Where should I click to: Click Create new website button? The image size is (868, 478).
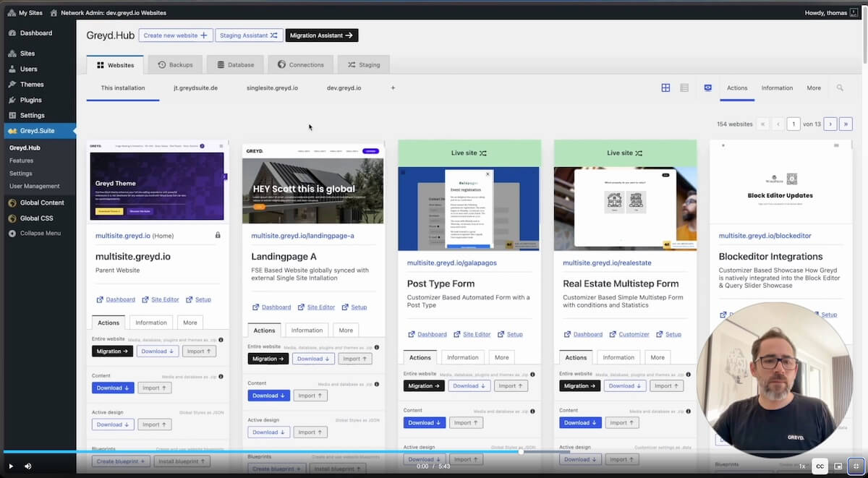pyautogui.click(x=176, y=35)
